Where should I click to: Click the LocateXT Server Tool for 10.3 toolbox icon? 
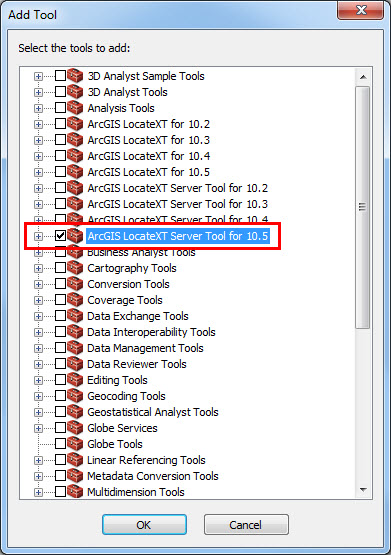(75, 204)
